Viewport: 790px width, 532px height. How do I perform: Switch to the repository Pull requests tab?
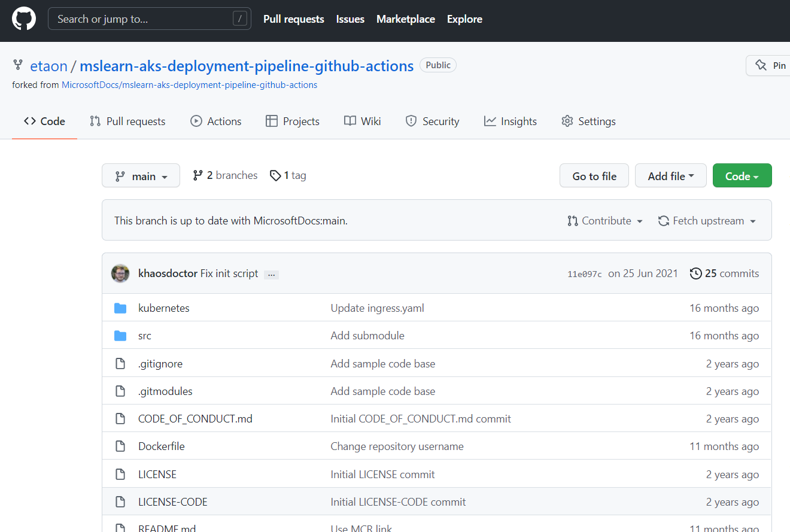127,121
